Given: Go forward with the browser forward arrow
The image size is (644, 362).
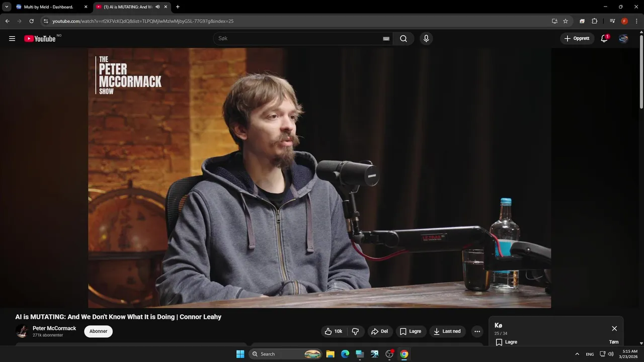Looking at the screenshot, I should tap(19, 21).
